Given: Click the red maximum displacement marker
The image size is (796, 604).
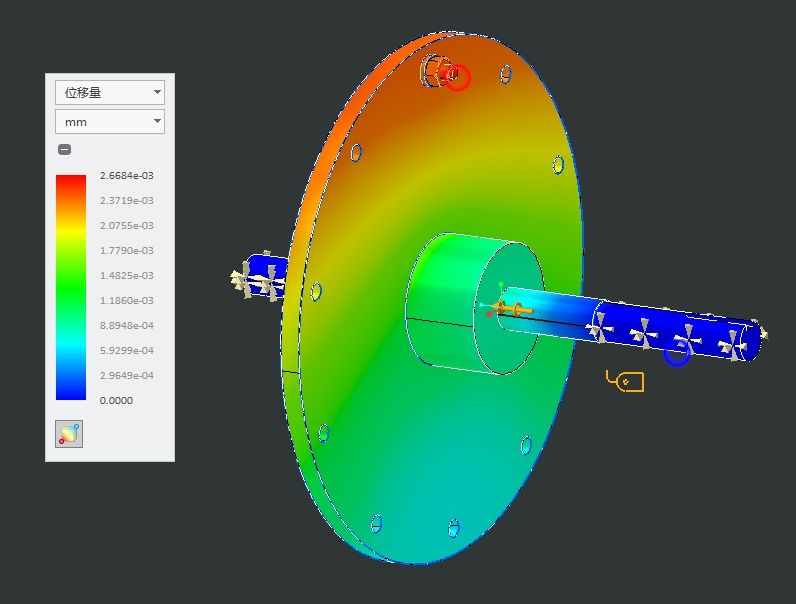Looking at the screenshot, I should pos(457,77).
